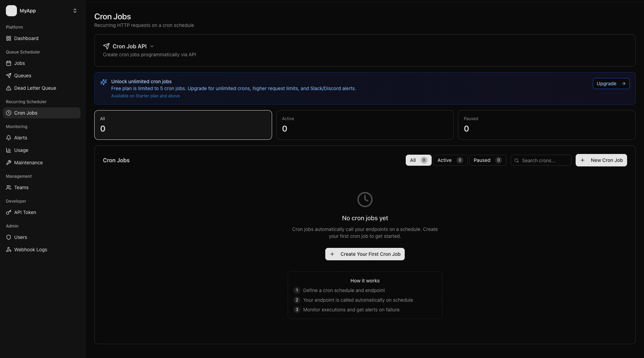This screenshot has width=644, height=358.
Task: Click the Queues paper plane icon
Action: pyautogui.click(x=9, y=76)
